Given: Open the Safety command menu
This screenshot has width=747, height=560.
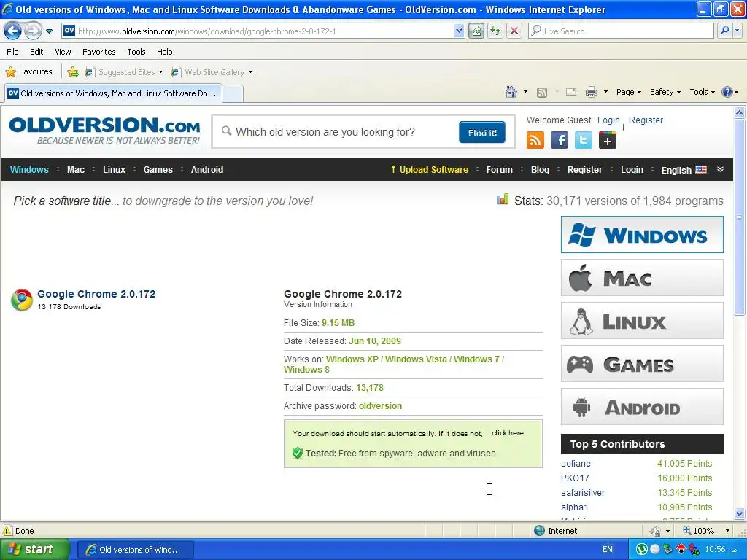Looking at the screenshot, I should [665, 93].
